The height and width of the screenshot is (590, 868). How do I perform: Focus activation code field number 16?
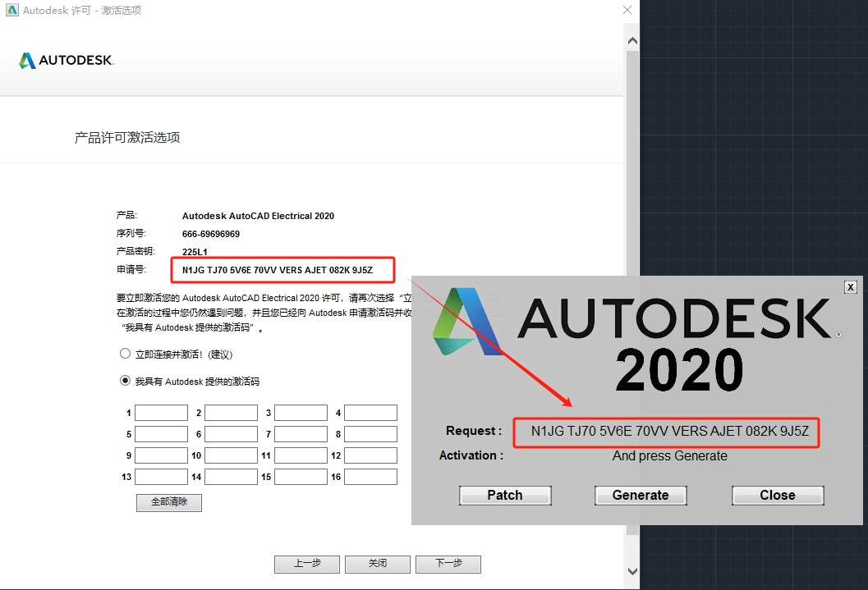(370, 477)
